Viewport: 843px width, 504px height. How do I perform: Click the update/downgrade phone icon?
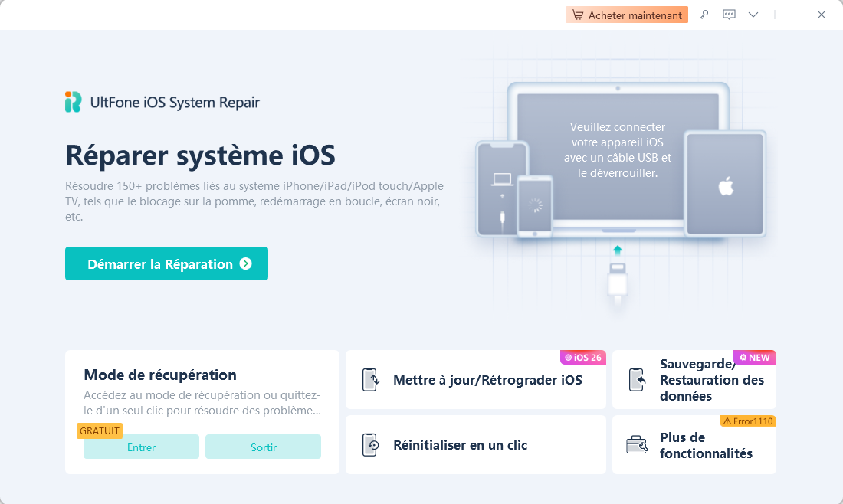tap(370, 380)
